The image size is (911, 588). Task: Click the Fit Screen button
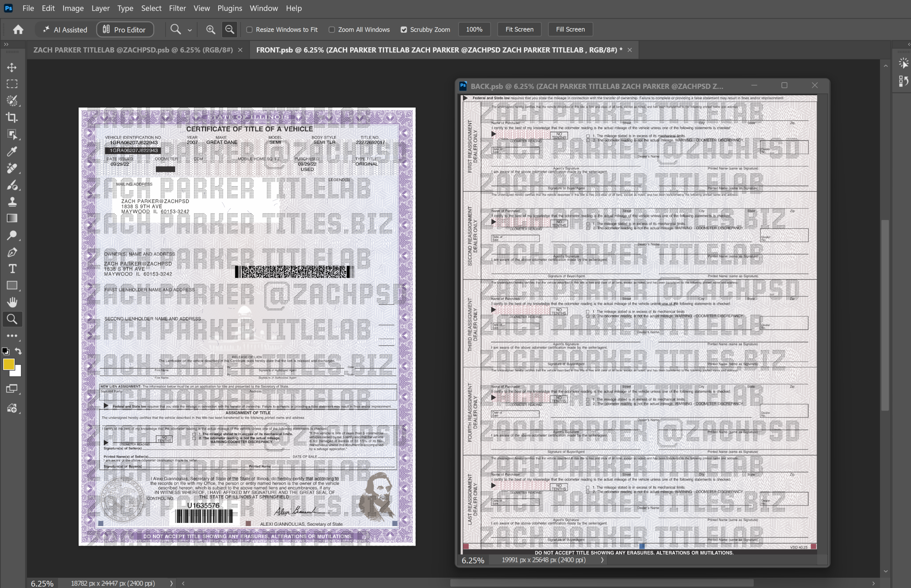(520, 30)
